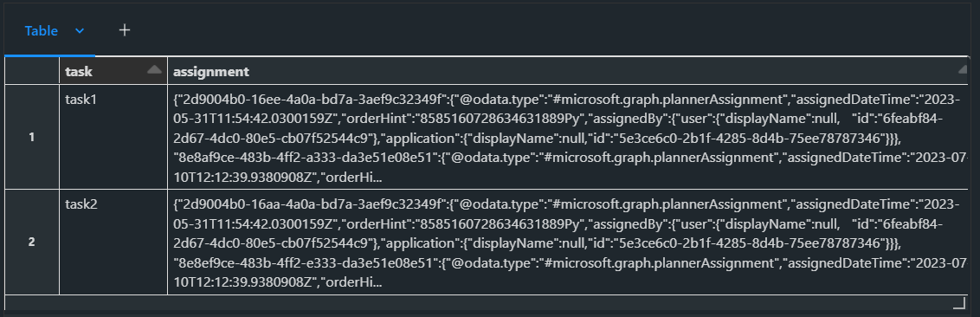Add a new visualization with the plus icon
This screenshot has height=317, width=980.
[125, 30]
